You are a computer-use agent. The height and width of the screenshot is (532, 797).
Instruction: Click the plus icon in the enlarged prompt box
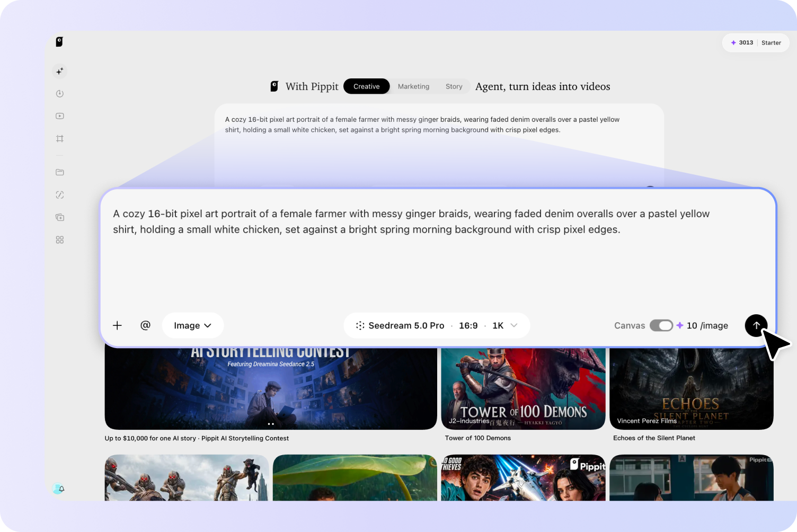tap(118, 325)
